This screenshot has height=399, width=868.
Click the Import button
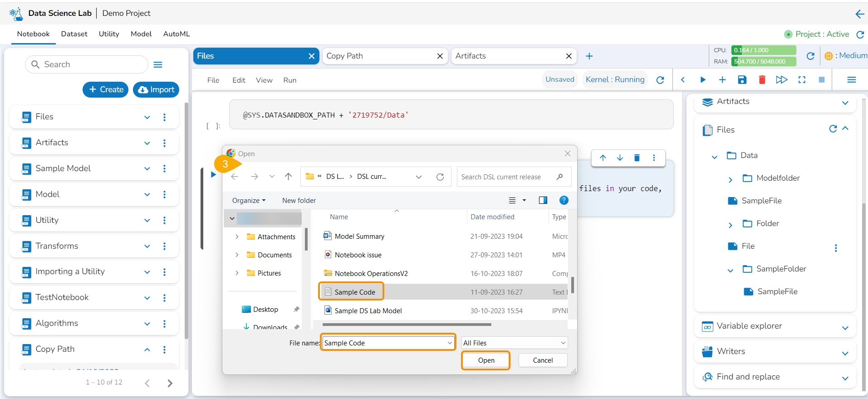click(156, 90)
